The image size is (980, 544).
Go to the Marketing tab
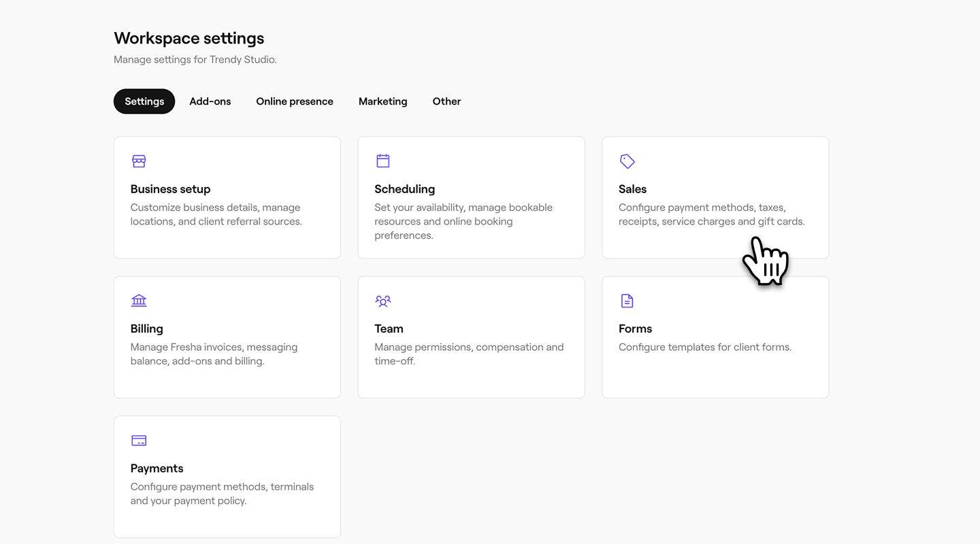click(383, 101)
